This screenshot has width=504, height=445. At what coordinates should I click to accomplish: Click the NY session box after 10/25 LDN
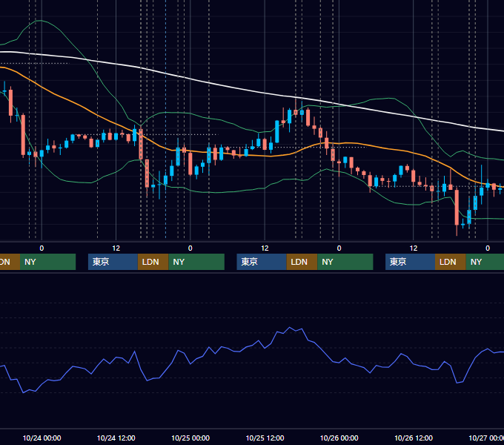[x=345, y=262]
